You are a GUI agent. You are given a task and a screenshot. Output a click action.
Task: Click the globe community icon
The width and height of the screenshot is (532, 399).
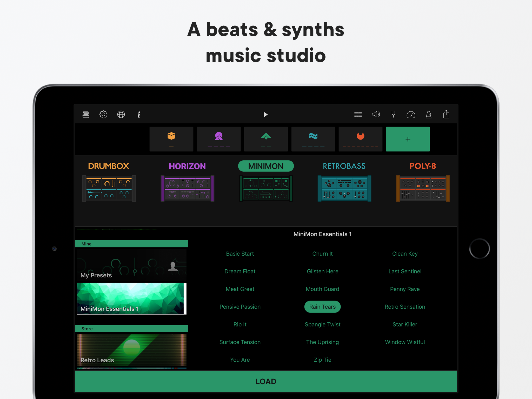point(121,114)
